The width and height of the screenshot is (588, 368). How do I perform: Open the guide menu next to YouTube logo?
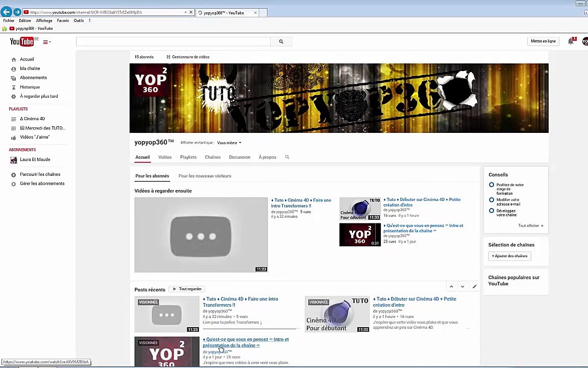click(x=46, y=42)
